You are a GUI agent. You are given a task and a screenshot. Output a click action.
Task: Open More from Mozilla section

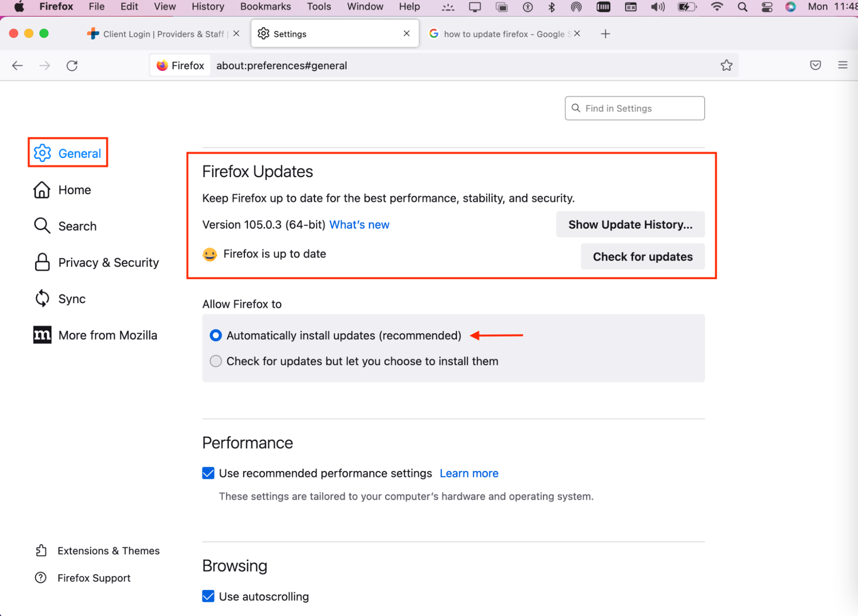tap(107, 335)
